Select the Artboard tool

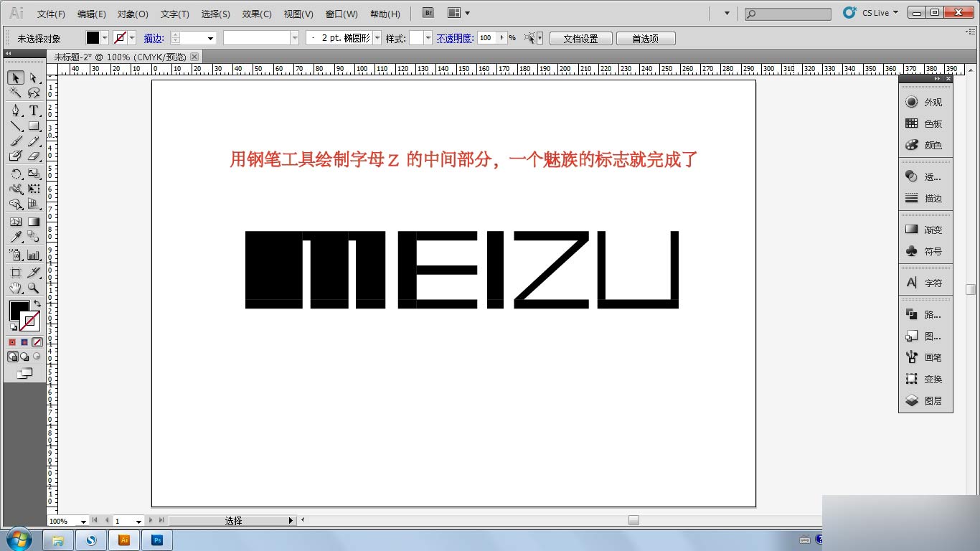(x=16, y=273)
